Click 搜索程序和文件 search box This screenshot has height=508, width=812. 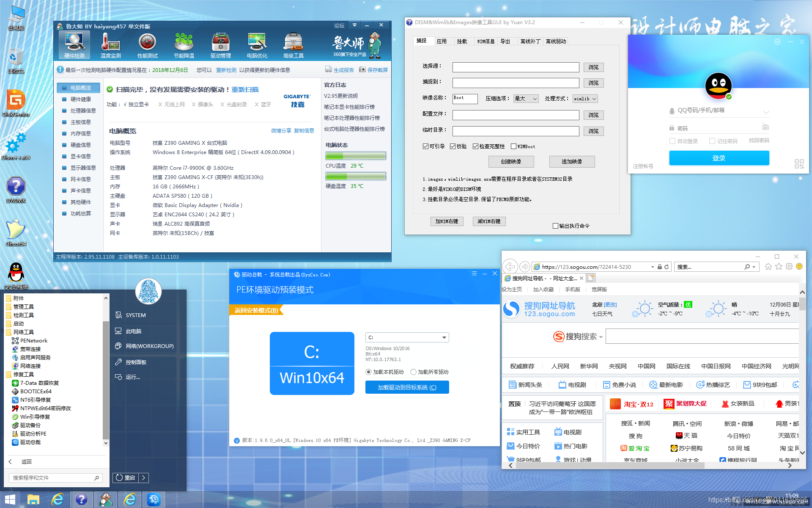(56, 478)
